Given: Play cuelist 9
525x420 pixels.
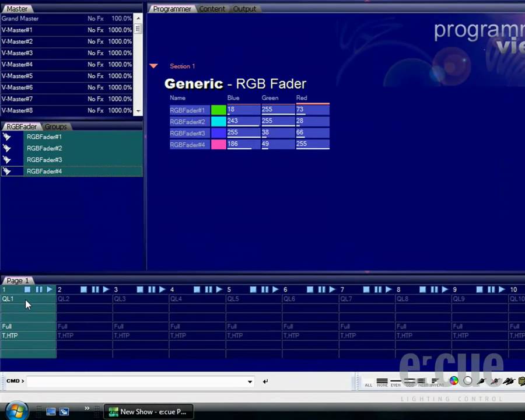Looking at the screenshot, I should point(502,289).
